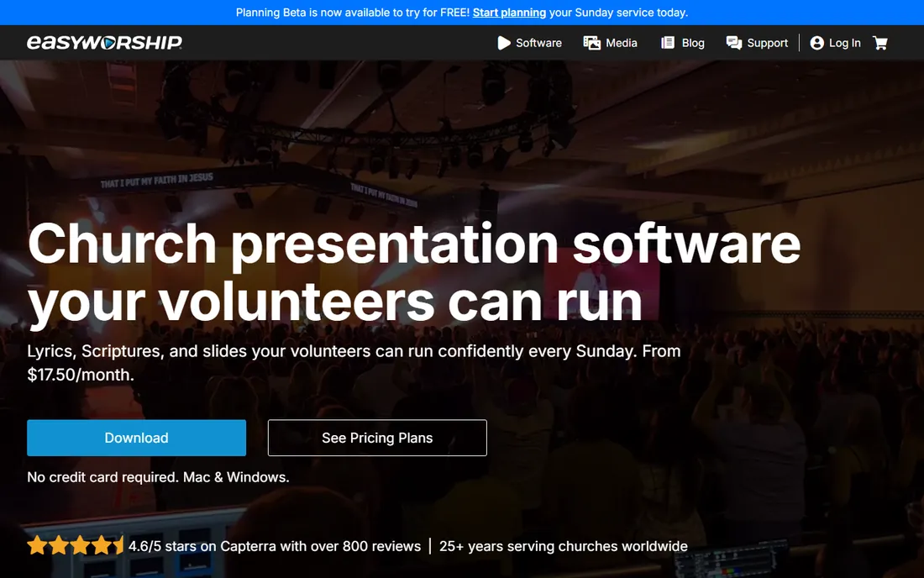924x578 pixels.
Task: Click the EasyWorship logo
Action: point(104,42)
